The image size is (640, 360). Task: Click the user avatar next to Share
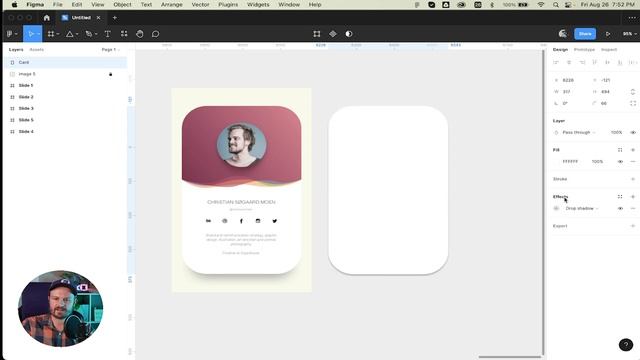pyautogui.click(x=563, y=34)
